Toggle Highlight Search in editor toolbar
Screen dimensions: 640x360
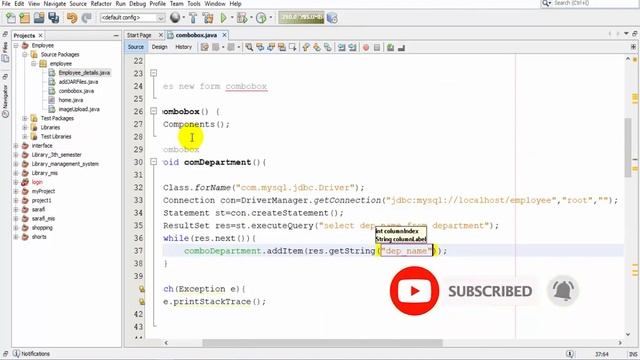coord(282,47)
